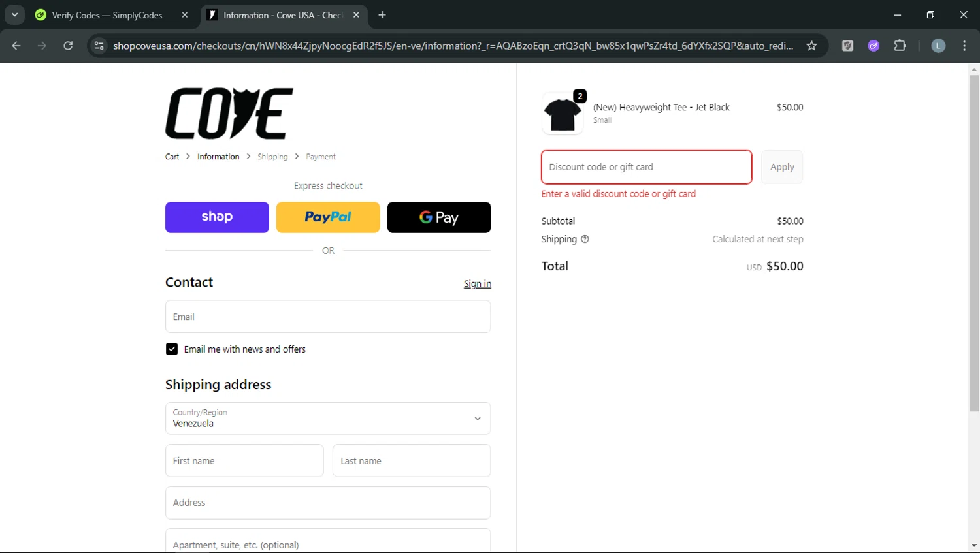
Task: Focus the Email input field
Action: [x=328, y=317]
